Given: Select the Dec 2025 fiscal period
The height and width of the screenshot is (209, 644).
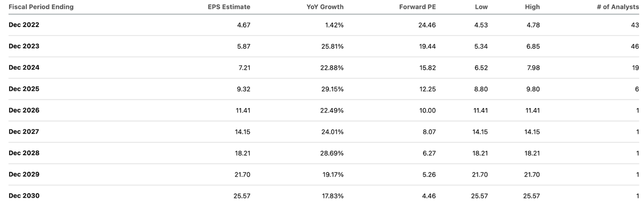Looking at the screenshot, I should coord(24,89).
